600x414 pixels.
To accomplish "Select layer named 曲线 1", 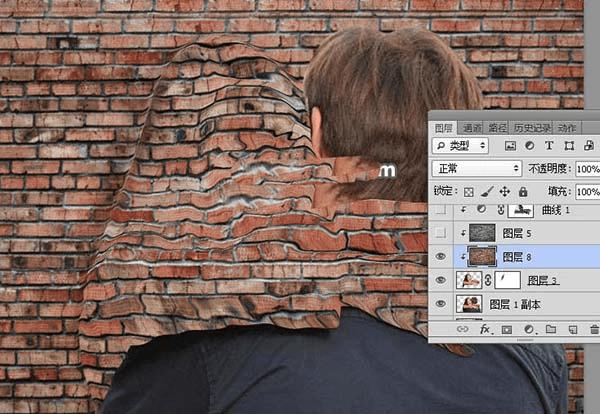I will point(556,210).
